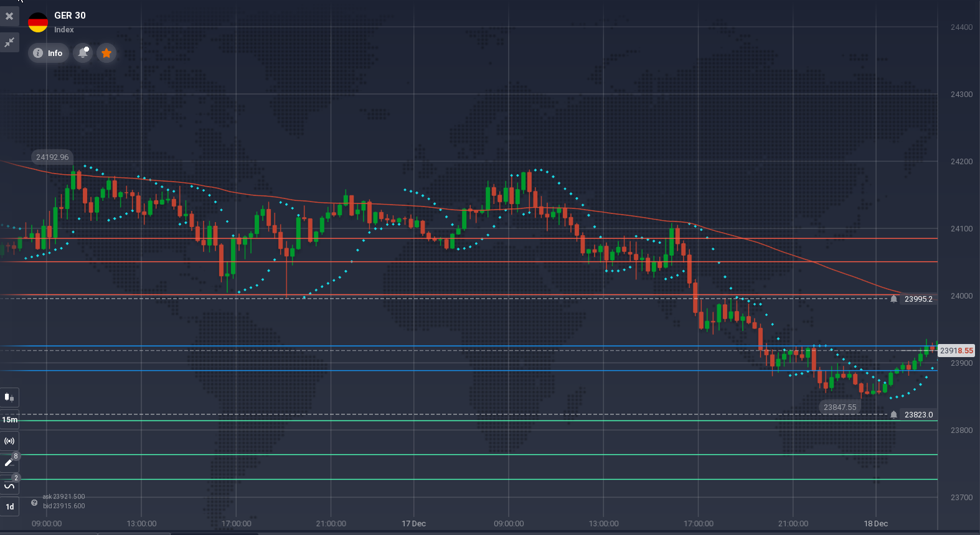Open the drawing tools pencil icon

pos(9,462)
